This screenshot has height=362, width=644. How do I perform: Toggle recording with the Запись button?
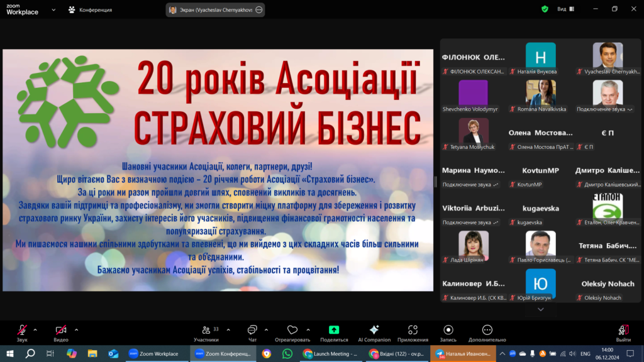(448, 333)
